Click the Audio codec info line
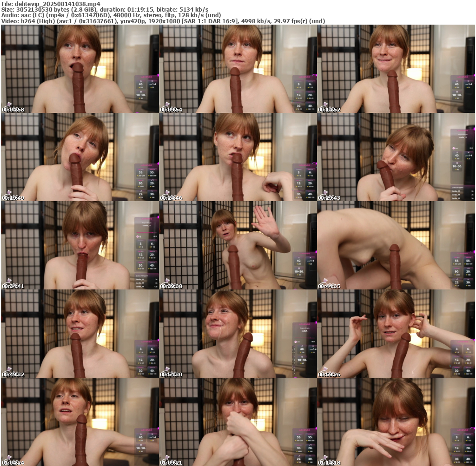 pyautogui.click(x=111, y=15)
